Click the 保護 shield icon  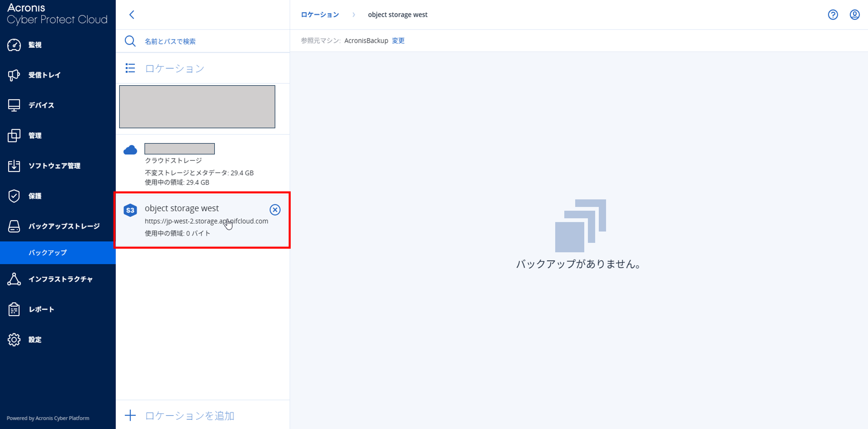coord(14,196)
